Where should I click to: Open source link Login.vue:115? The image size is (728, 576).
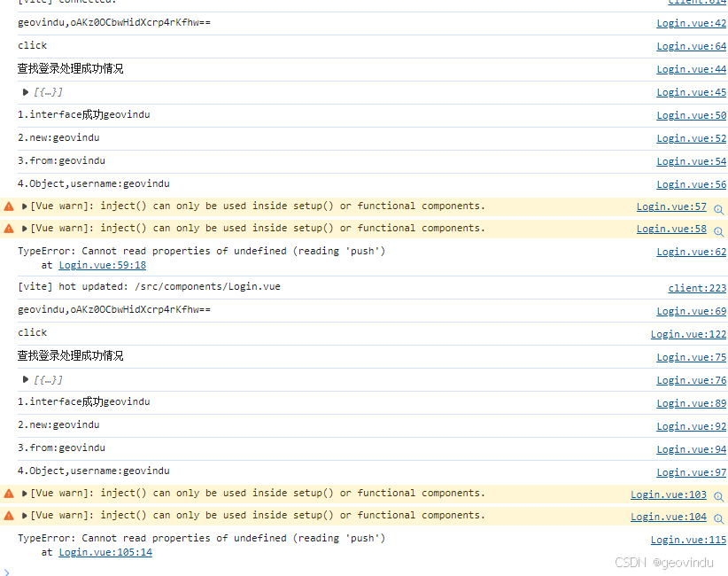(688, 540)
